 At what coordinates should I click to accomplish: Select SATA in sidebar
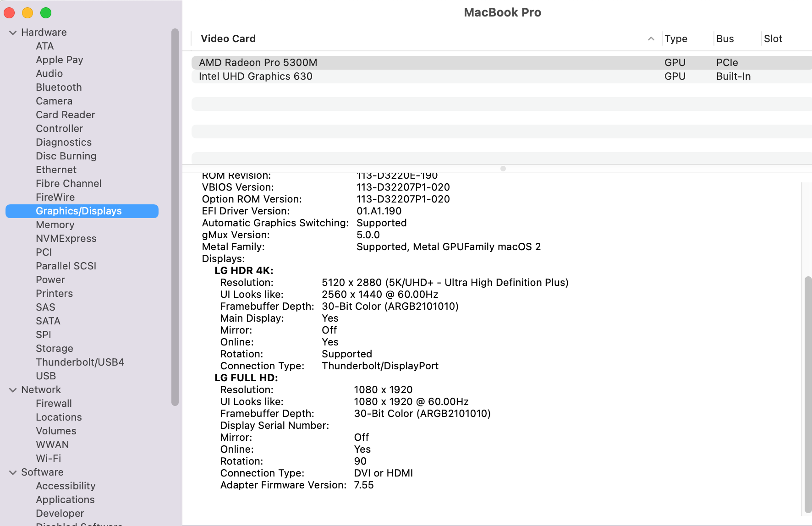click(48, 321)
